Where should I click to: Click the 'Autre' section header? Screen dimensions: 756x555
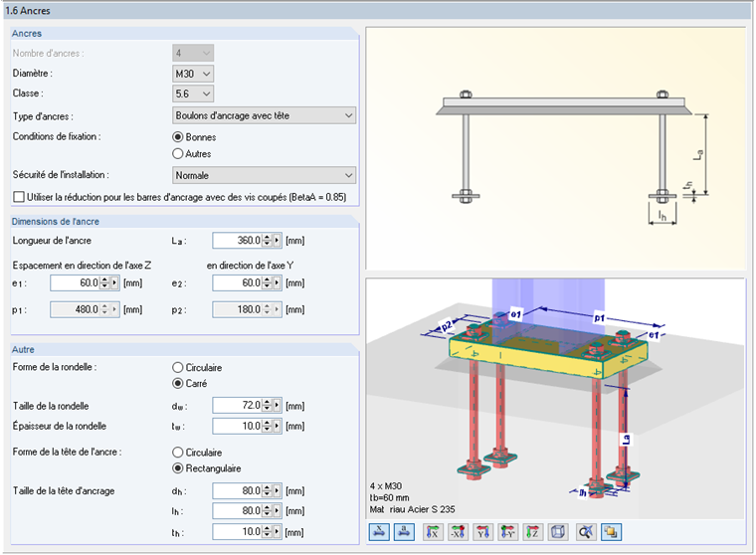[23, 349]
